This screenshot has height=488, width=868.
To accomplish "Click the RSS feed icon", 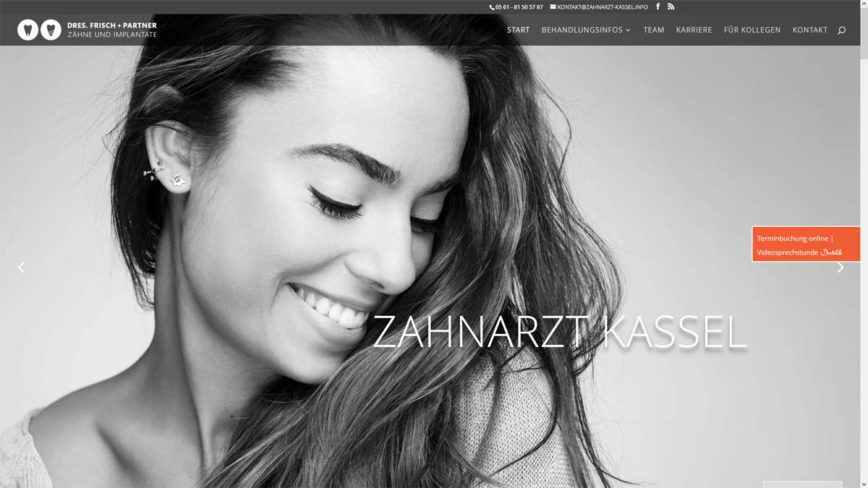I will pos(671,7).
